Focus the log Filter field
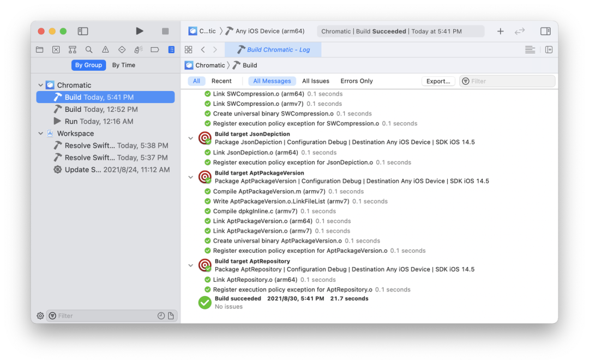 click(x=507, y=81)
